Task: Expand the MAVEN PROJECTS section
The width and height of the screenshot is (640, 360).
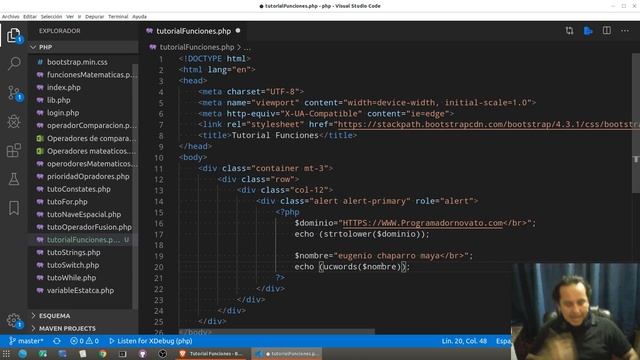Action: point(83,329)
